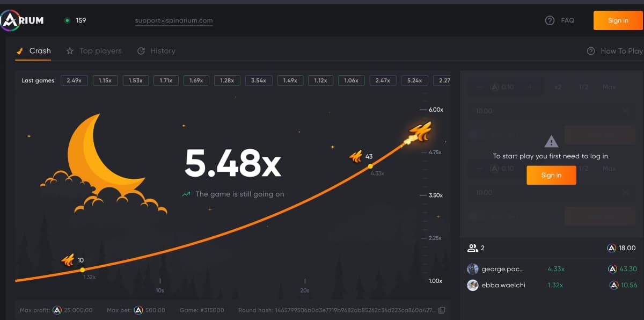Select the Crash tab
The height and width of the screenshot is (320, 644).
point(33,51)
